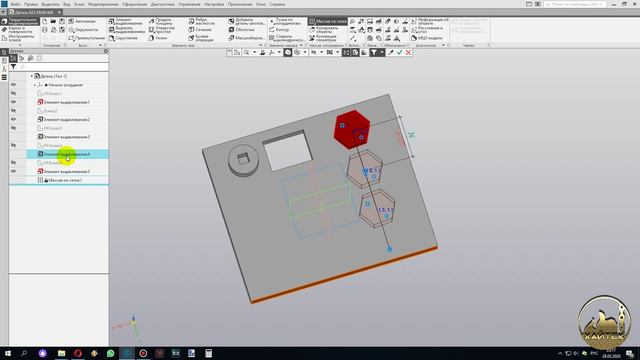Cancel the operation with the red cross
The height and width of the screenshot is (360, 640).
coord(408,53)
